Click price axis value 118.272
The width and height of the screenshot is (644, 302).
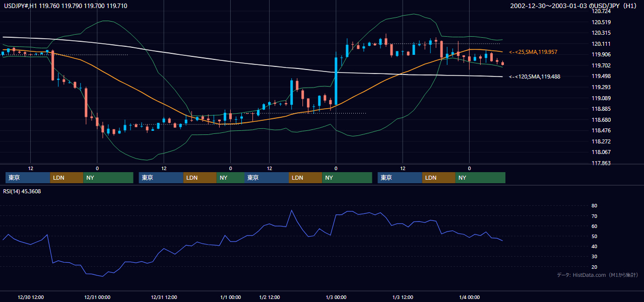602,141
